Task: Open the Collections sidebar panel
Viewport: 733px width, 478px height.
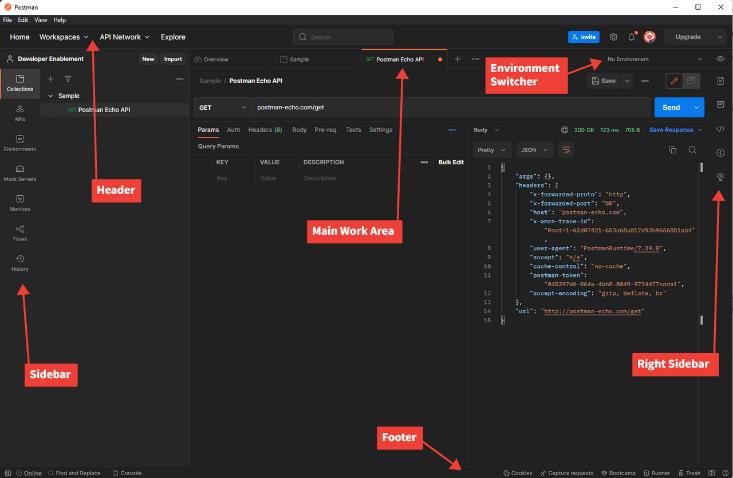Action: pyautogui.click(x=20, y=83)
